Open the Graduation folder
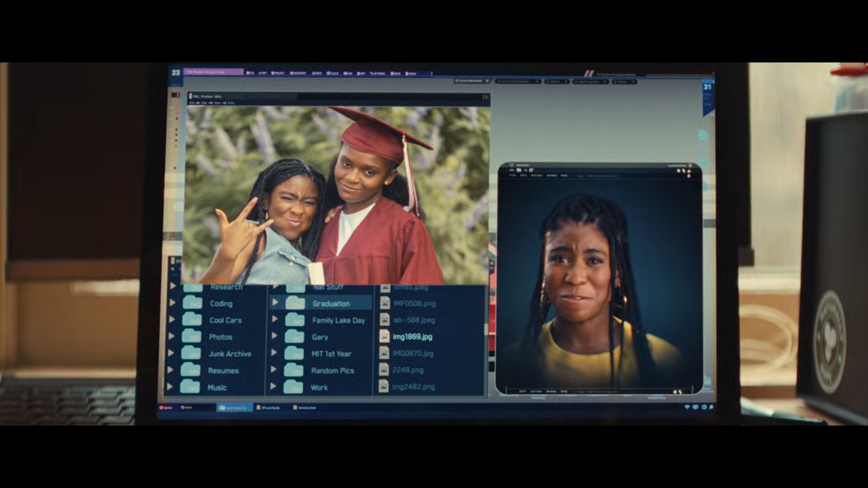The height and width of the screenshot is (488, 868). pyautogui.click(x=331, y=304)
